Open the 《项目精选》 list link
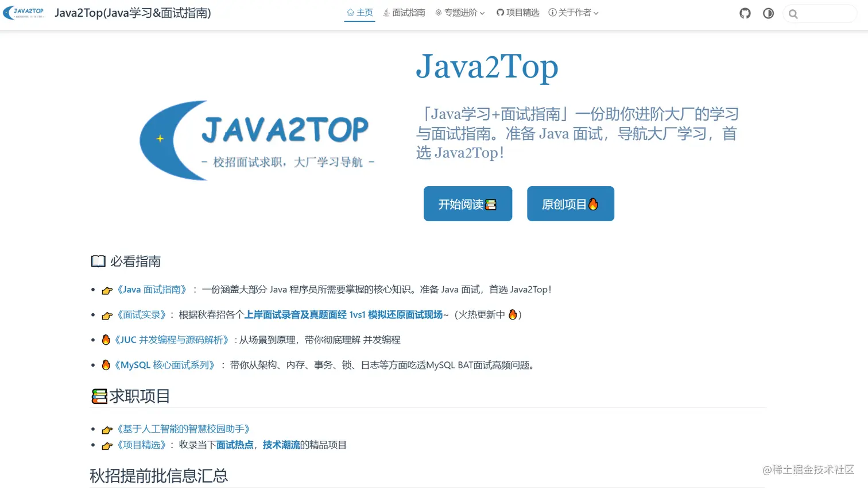This screenshot has height=489, width=868. click(142, 445)
